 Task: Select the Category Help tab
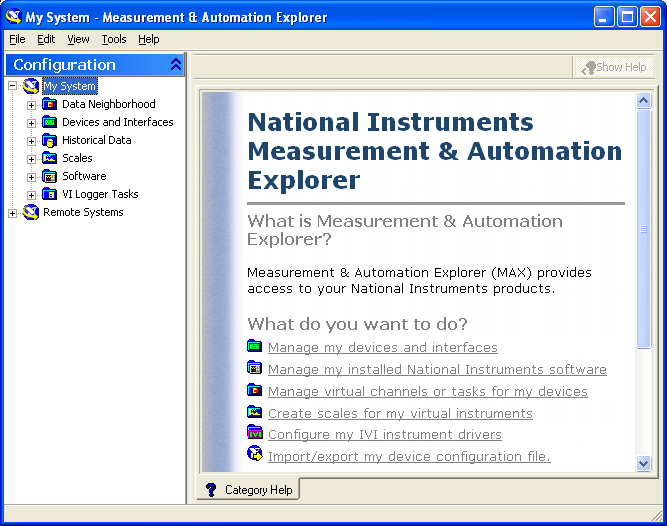[x=249, y=490]
